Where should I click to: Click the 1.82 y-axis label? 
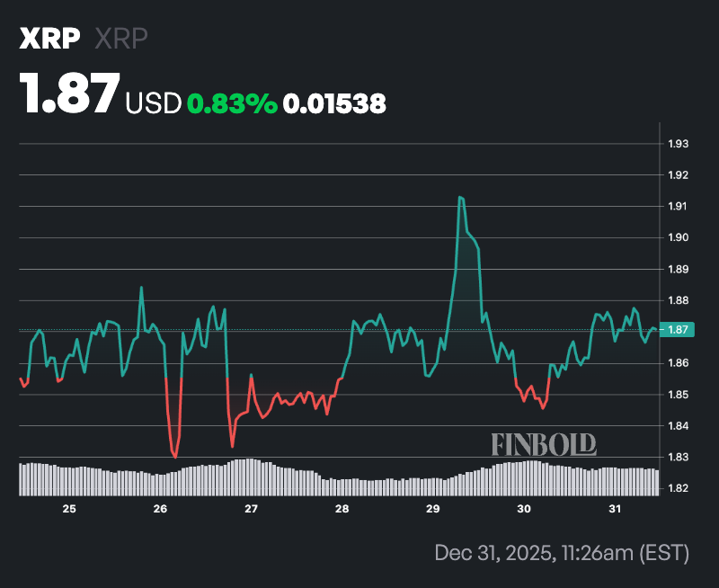tap(677, 487)
